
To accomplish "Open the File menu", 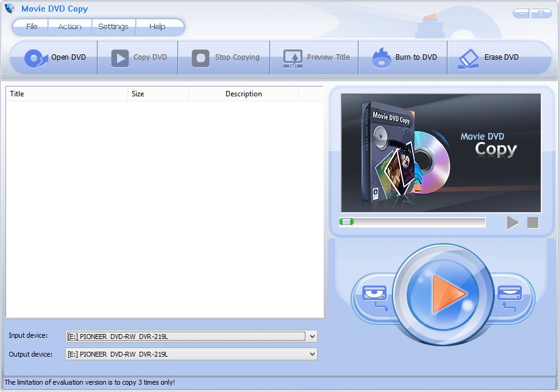I will pyautogui.click(x=32, y=27).
